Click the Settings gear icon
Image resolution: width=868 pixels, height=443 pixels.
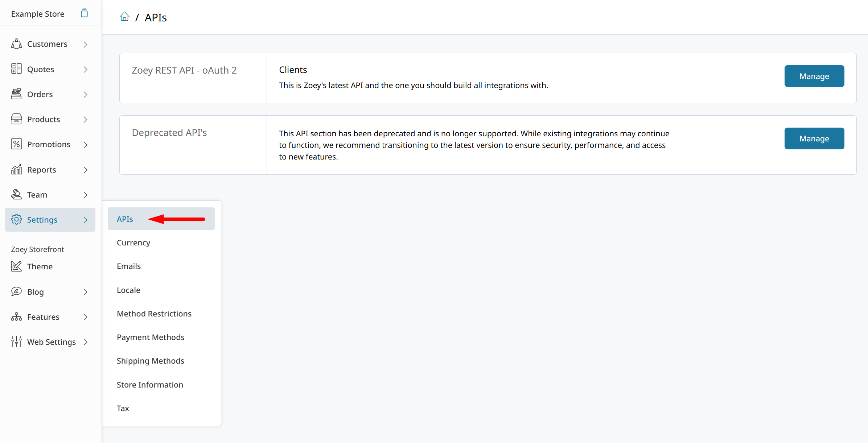coord(16,220)
